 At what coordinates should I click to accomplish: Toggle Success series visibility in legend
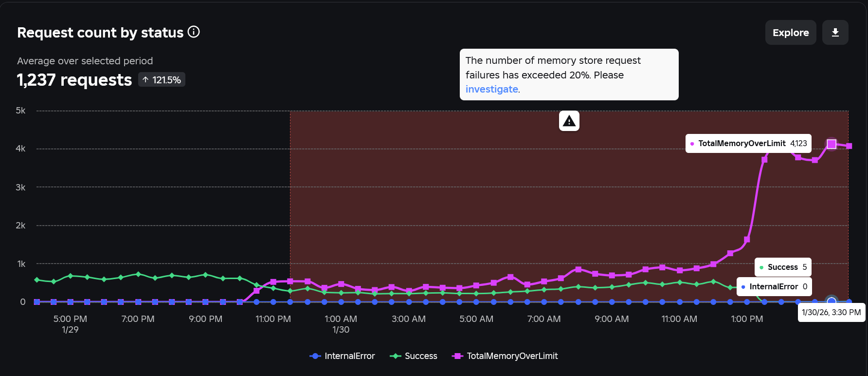(414, 356)
